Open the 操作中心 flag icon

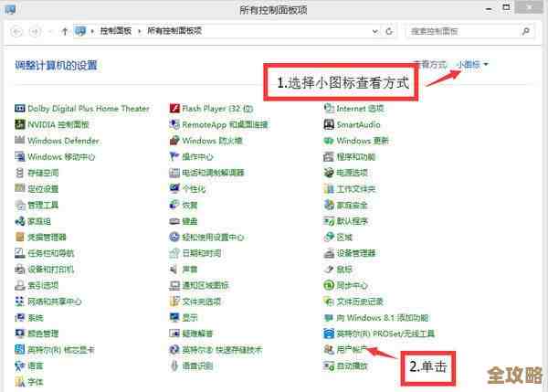point(174,156)
